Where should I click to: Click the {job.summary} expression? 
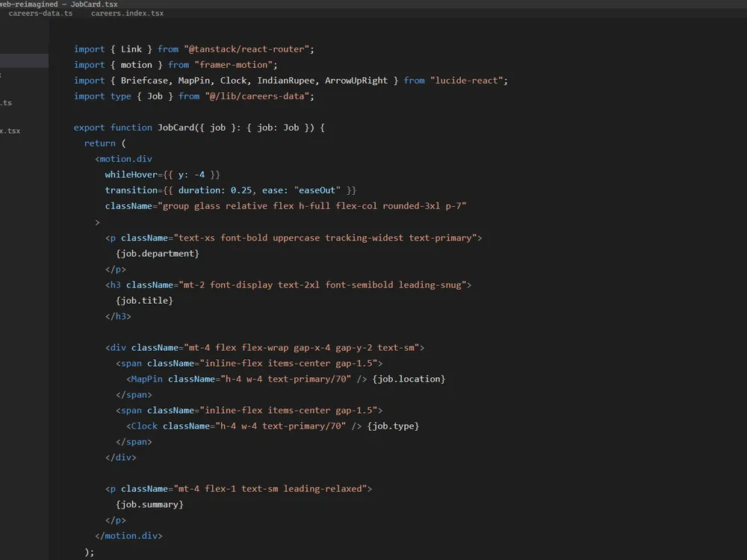click(x=149, y=505)
